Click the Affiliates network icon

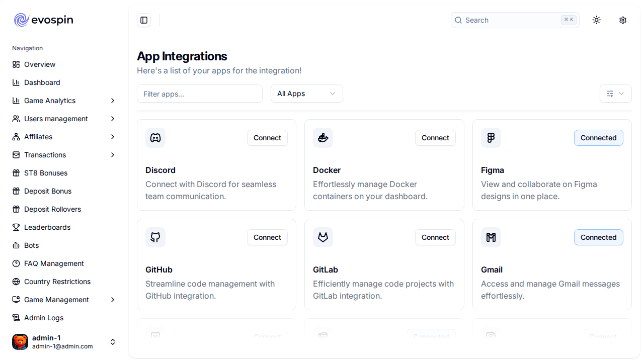click(16, 137)
